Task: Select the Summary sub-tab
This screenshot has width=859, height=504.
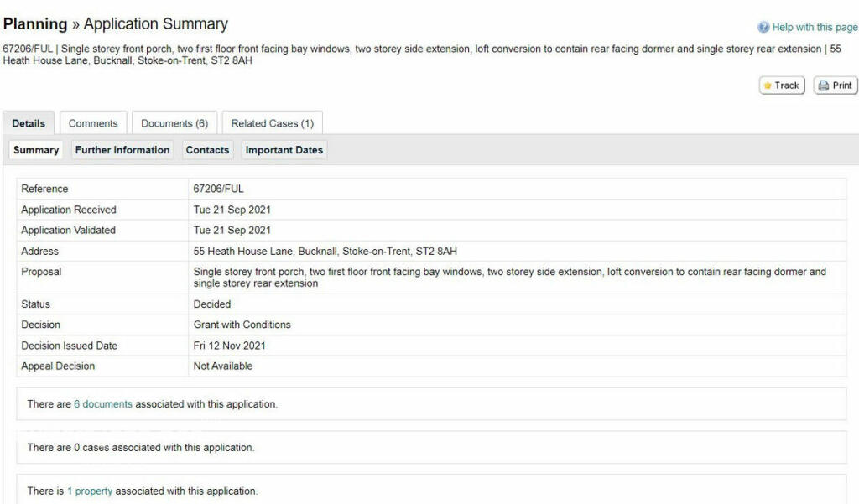Action: click(36, 150)
